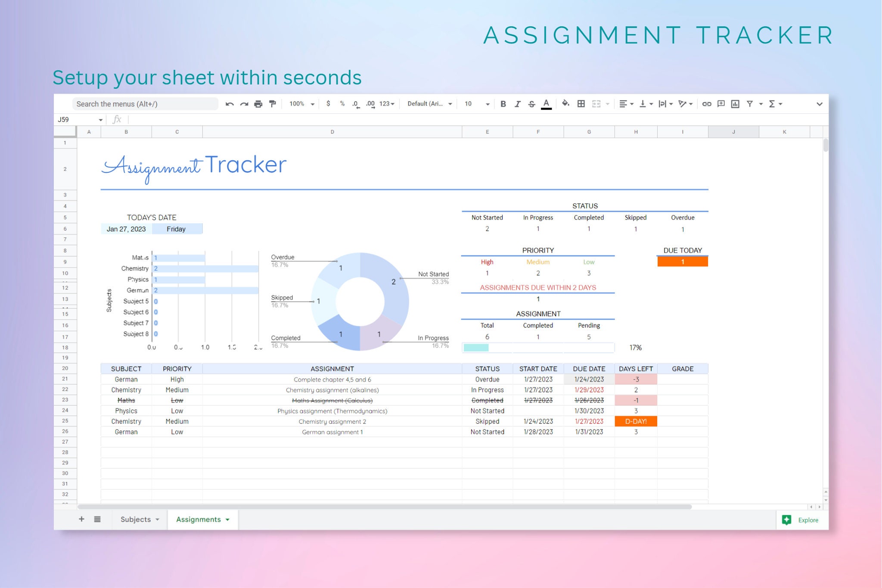Click the Jan 27, 2023 date cell
This screenshot has height=588, width=882.
coord(126,229)
